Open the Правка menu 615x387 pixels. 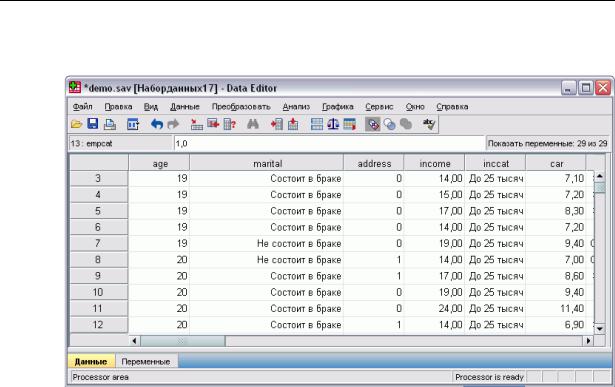(118, 107)
